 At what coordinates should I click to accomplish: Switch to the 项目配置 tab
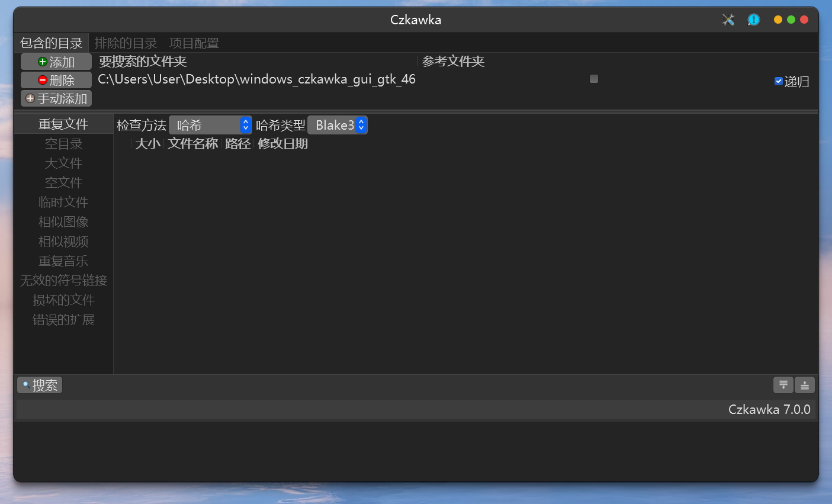(x=194, y=43)
